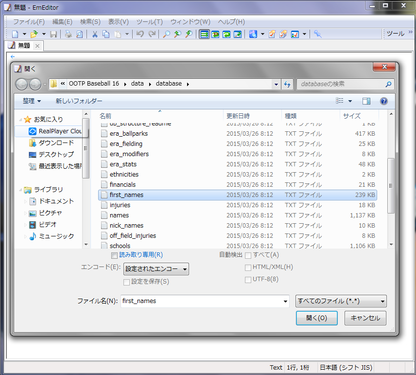Open the 表示(V) menu
The height and width of the screenshot is (375, 416).
tap(118, 22)
